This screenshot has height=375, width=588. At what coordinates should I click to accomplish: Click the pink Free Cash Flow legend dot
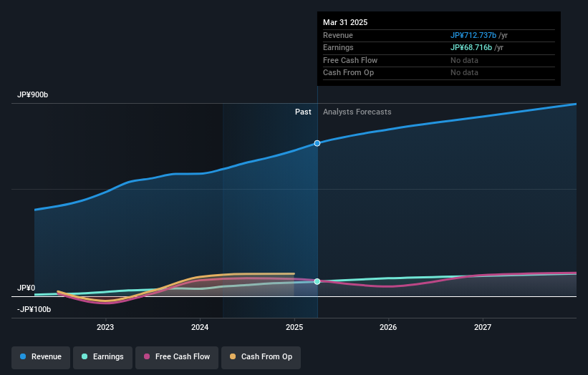pyautogui.click(x=147, y=356)
